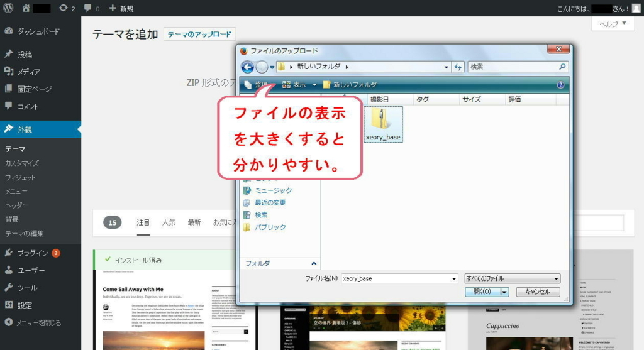The height and width of the screenshot is (350, 644).
Task: Expand the フォルダ pane chevron
Action: (314, 263)
